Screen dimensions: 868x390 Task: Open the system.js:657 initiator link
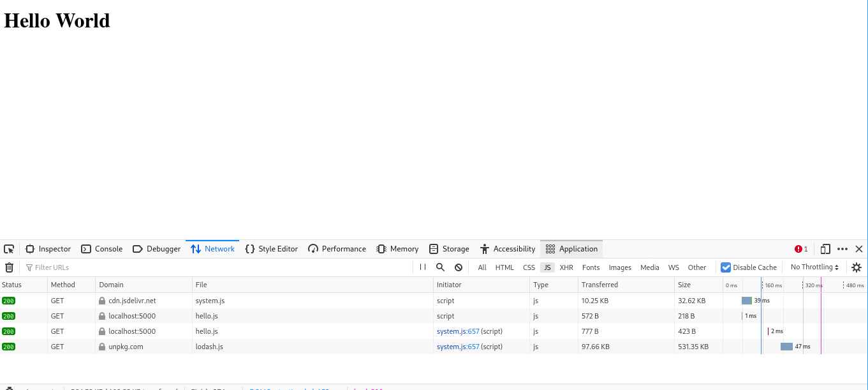(x=458, y=331)
